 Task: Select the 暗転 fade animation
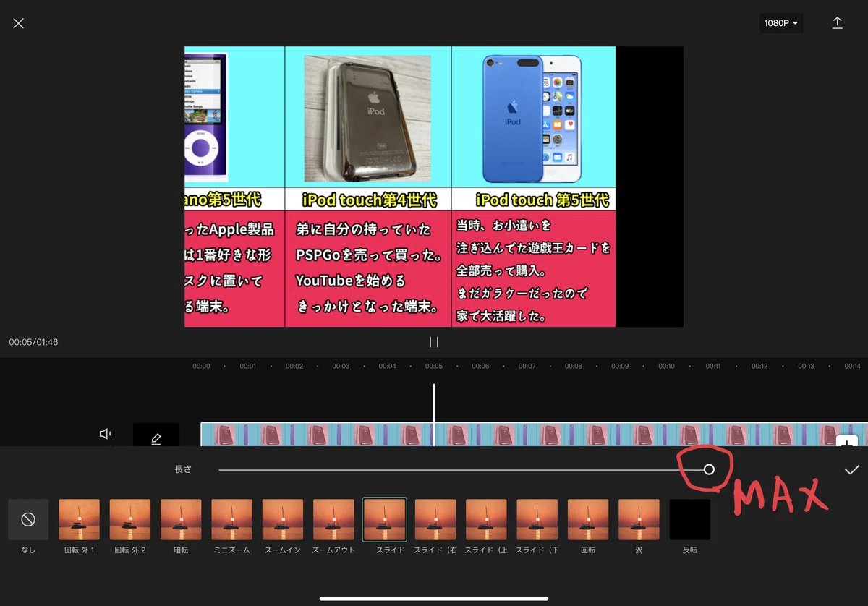click(181, 519)
